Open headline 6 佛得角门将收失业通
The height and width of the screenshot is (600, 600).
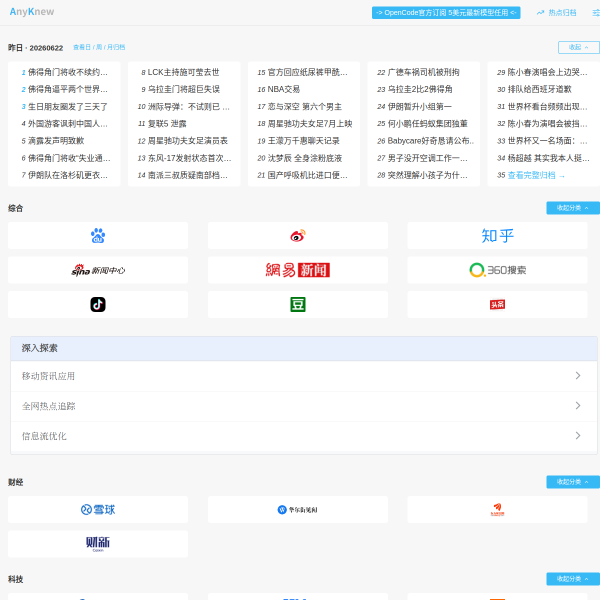[69, 158]
